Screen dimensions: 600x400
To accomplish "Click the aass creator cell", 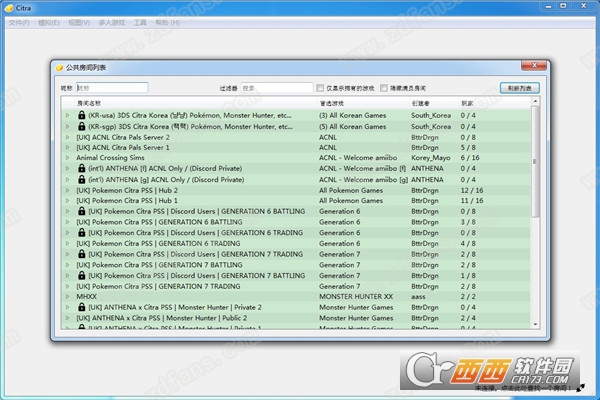I will coord(418,296).
